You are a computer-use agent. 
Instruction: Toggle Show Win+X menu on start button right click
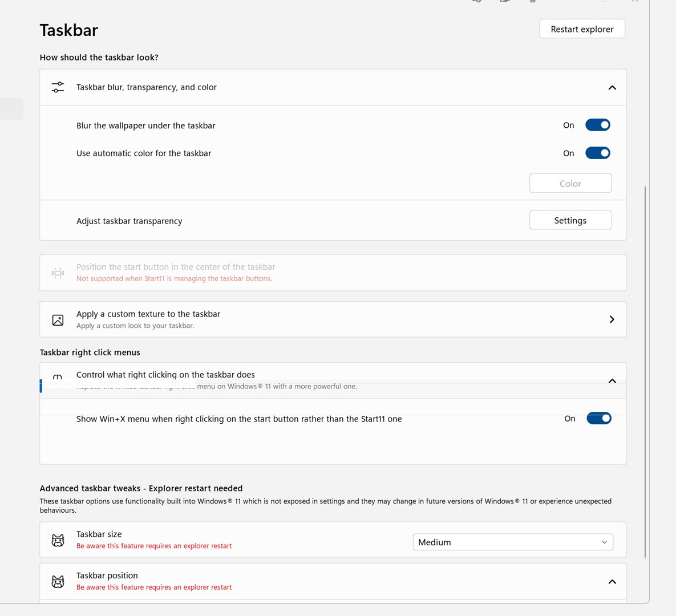tap(598, 418)
